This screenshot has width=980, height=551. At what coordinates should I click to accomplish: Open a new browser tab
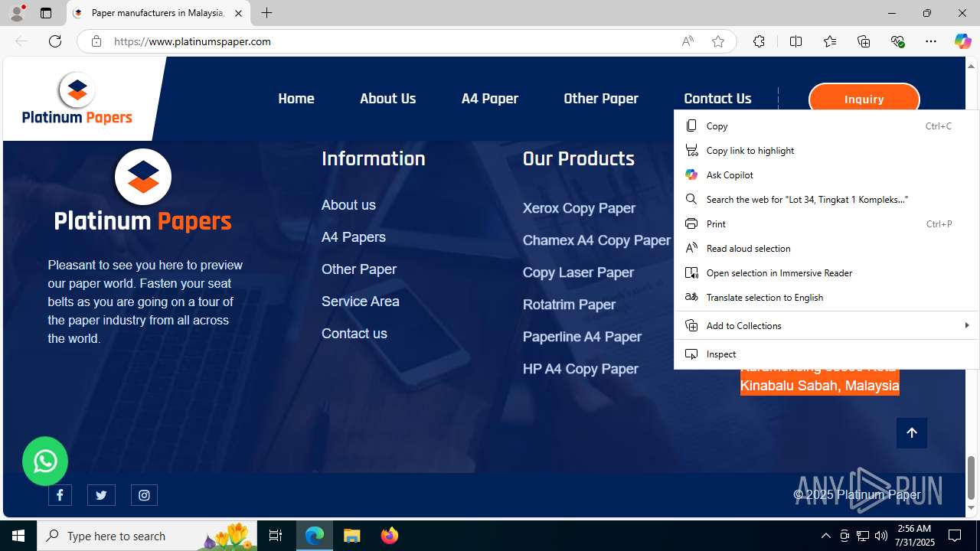266,13
